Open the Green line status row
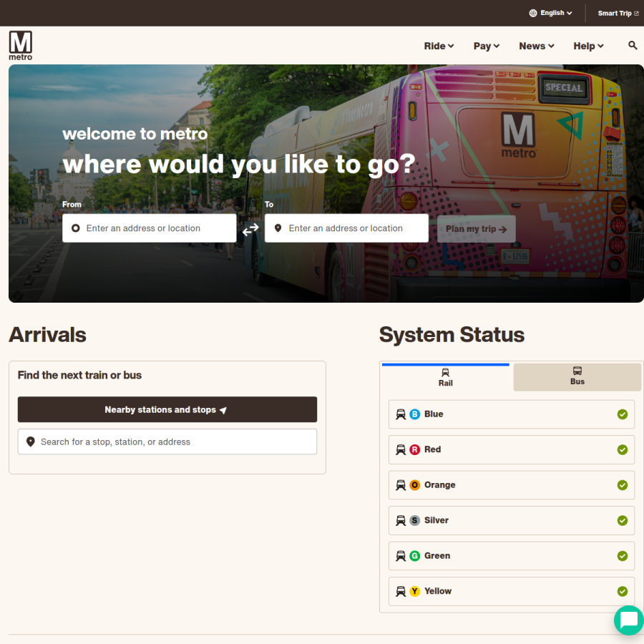 click(512, 556)
